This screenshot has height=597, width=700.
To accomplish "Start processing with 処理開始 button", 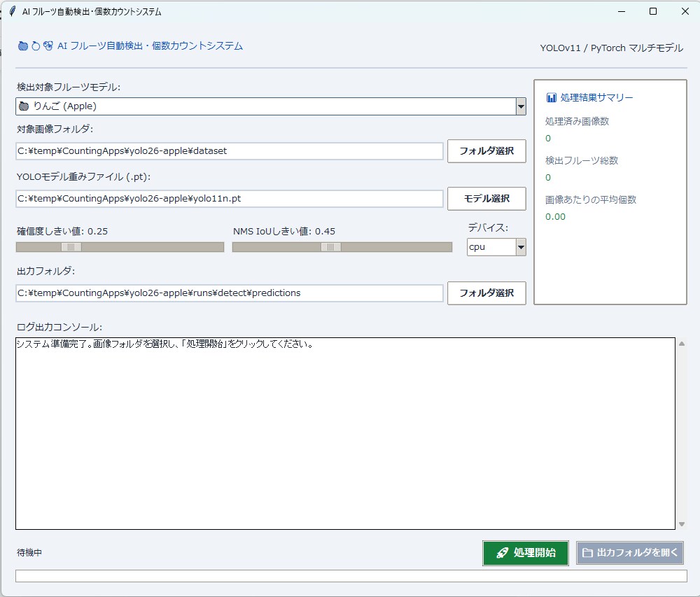I will tap(526, 553).
